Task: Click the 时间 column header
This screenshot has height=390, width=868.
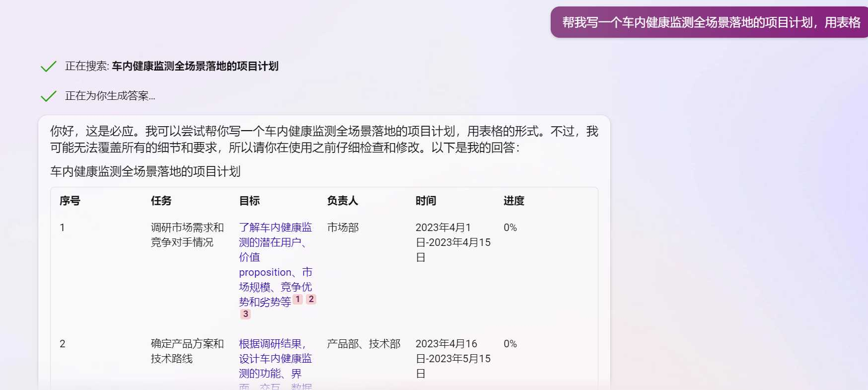Action: coord(426,201)
